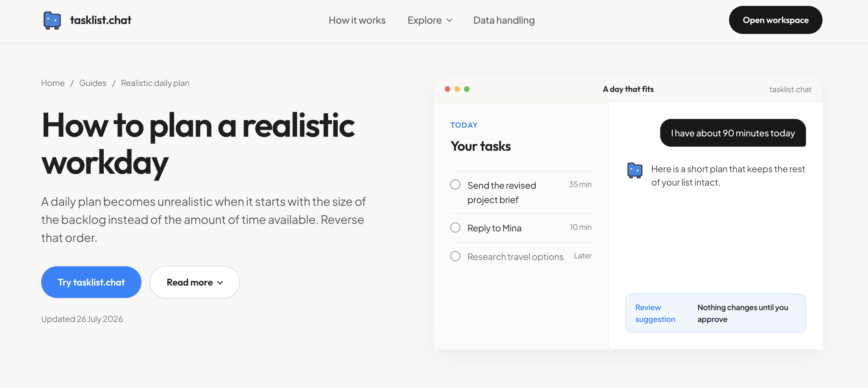The image size is (868, 388).
Task: Click 'Nothing changes until you approve' text
Action: pos(743,313)
